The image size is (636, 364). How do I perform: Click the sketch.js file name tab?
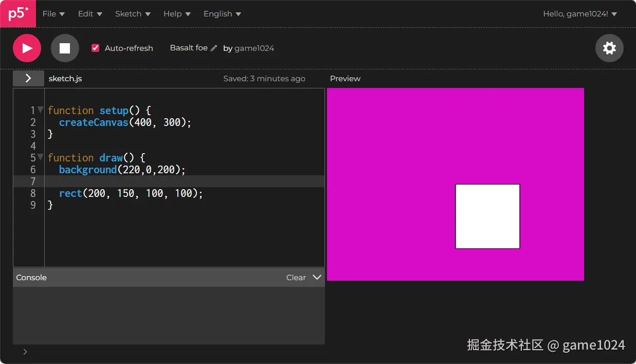pyautogui.click(x=65, y=79)
